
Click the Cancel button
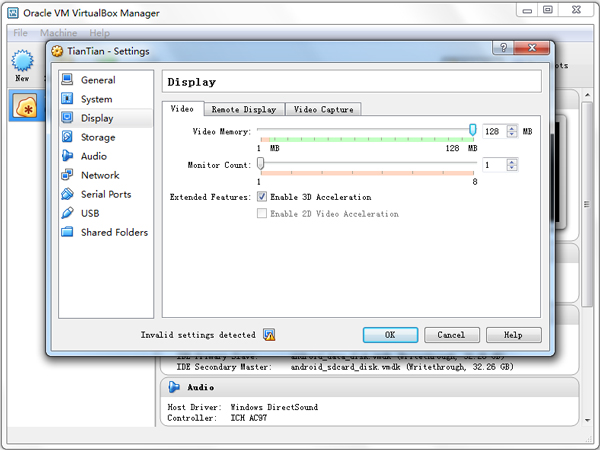[452, 335]
